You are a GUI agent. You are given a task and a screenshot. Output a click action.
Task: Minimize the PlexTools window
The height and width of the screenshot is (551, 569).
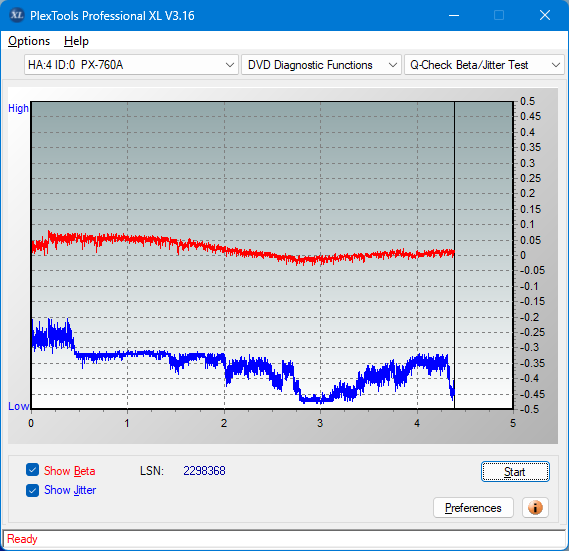point(454,15)
